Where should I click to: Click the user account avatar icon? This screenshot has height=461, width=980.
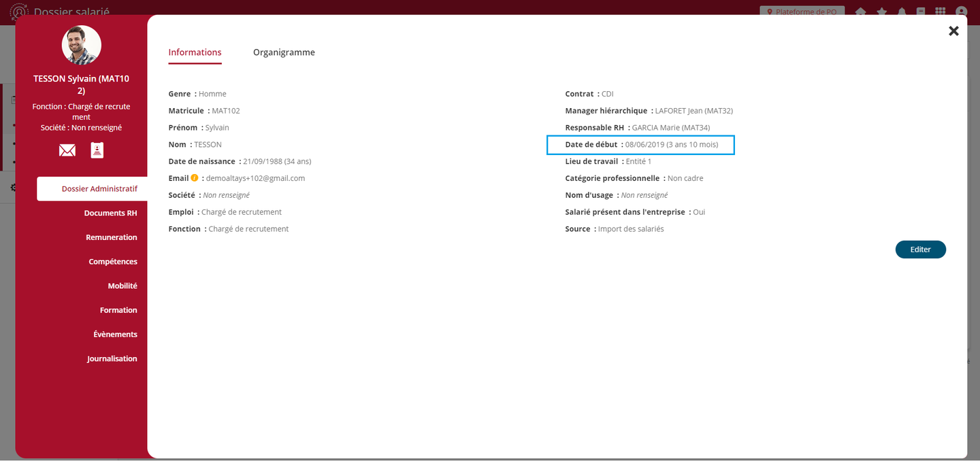tap(961, 12)
